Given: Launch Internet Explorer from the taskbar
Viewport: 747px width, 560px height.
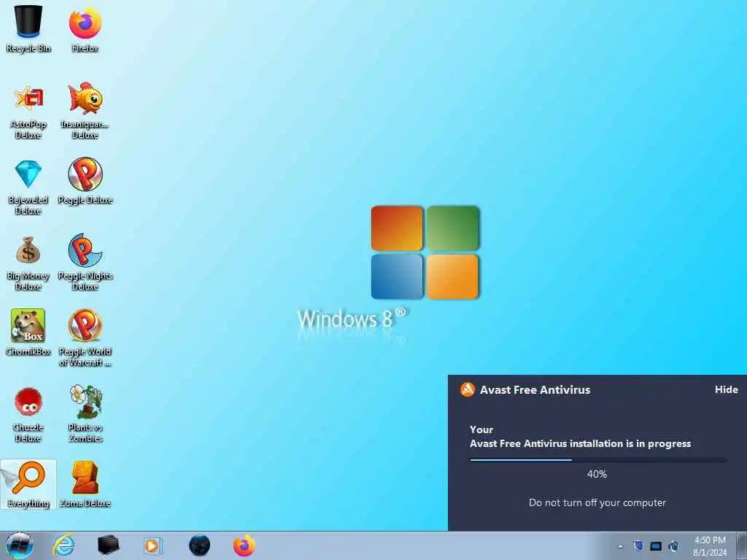Looking at the screenshot, I should [63, 545].
